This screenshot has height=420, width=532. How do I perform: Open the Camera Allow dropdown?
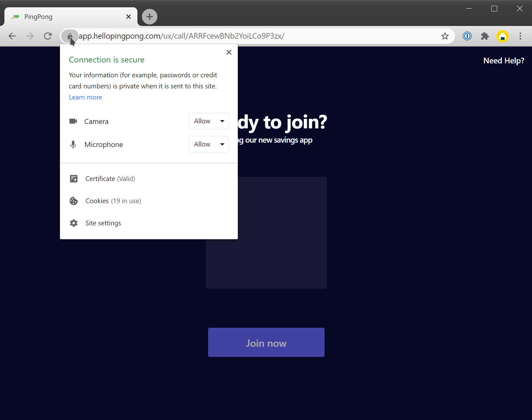(209, 121)
